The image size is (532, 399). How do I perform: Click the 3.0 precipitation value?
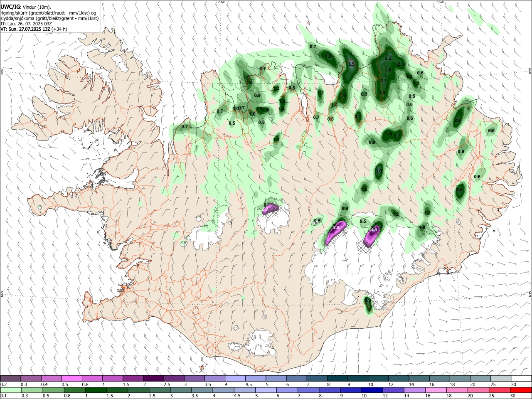point(379,171)
